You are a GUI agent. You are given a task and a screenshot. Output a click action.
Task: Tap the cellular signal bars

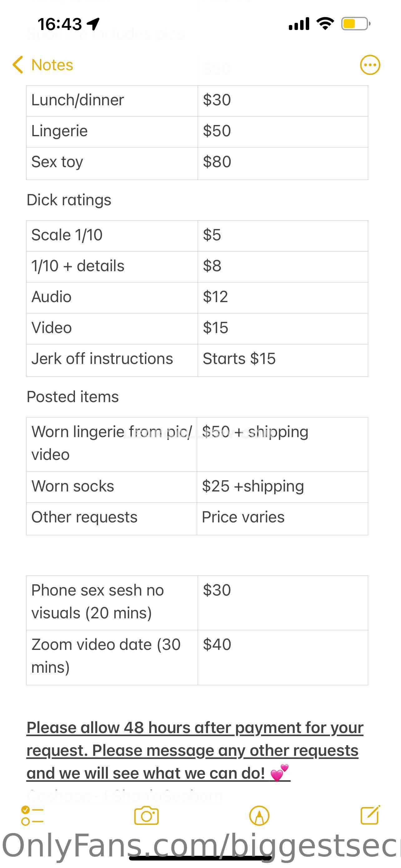click(299, 24)
